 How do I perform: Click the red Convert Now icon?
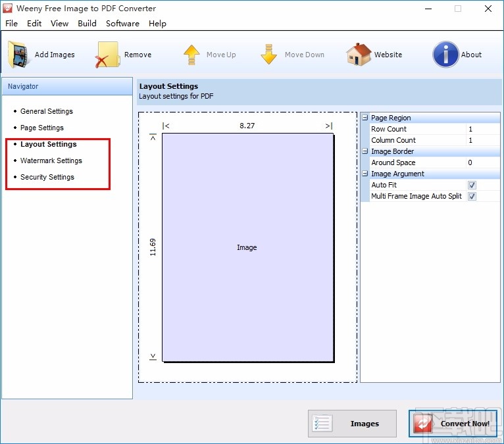click(x=424, y=424)
